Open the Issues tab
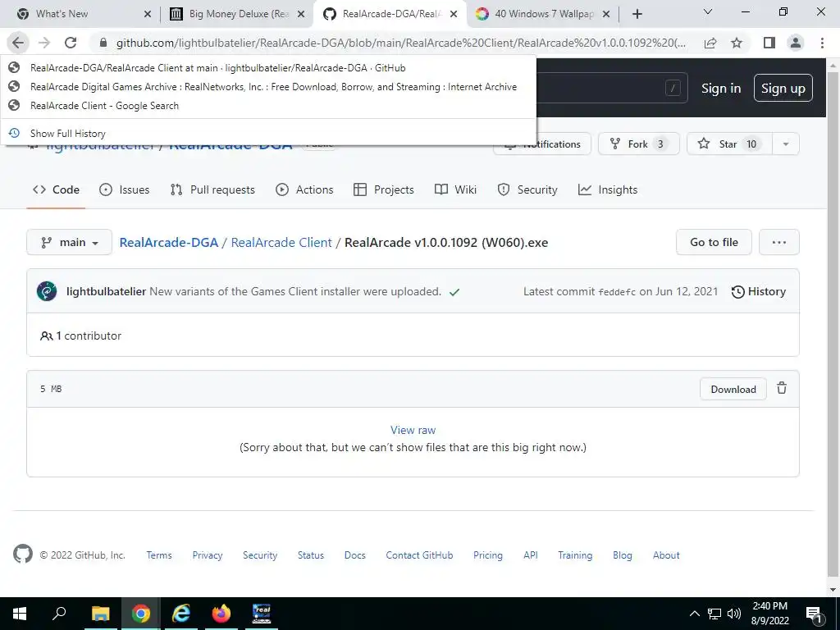 (x=125, y=189)
